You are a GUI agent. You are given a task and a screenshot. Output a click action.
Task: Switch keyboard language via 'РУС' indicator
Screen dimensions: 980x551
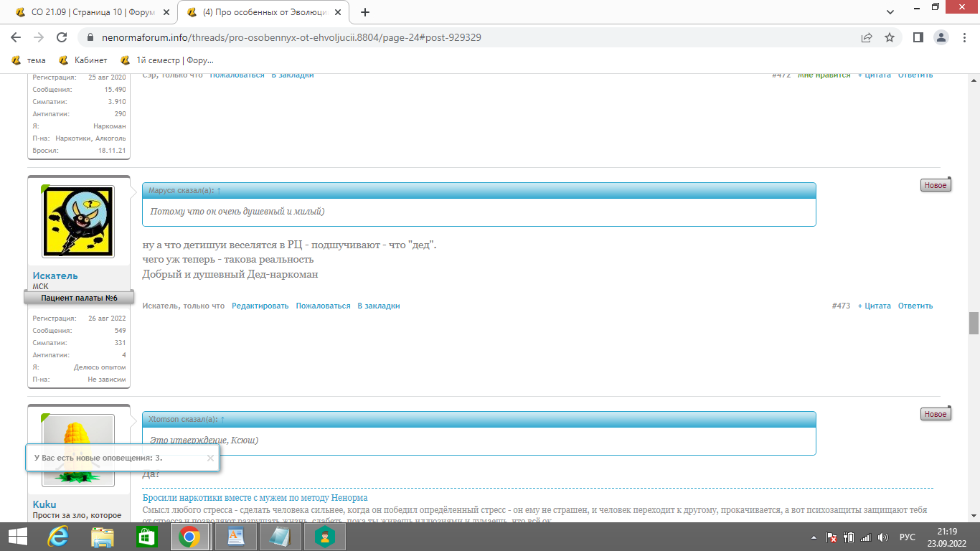907,537
